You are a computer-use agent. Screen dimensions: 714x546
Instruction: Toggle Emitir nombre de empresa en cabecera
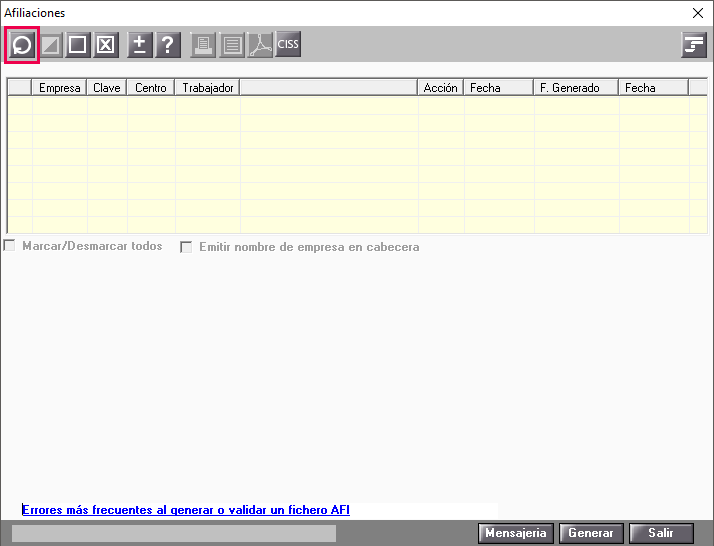(186, 247)
